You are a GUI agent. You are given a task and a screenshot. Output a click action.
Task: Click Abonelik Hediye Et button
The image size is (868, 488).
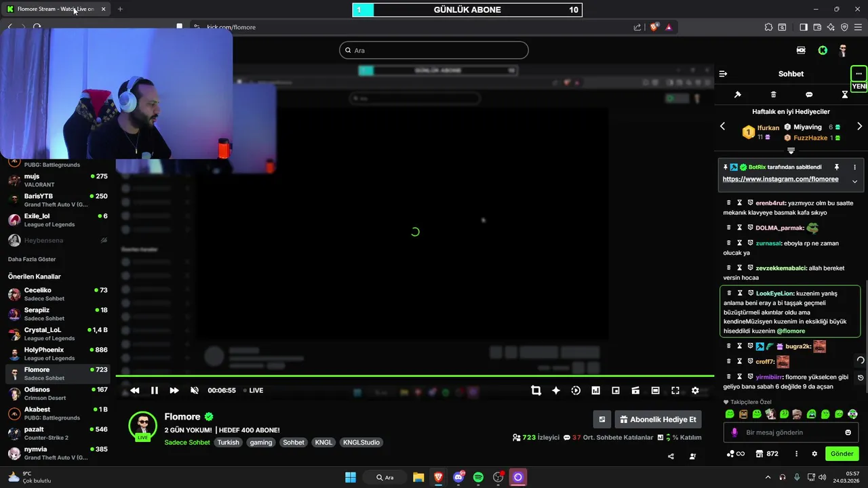click(x=658, y=420)
